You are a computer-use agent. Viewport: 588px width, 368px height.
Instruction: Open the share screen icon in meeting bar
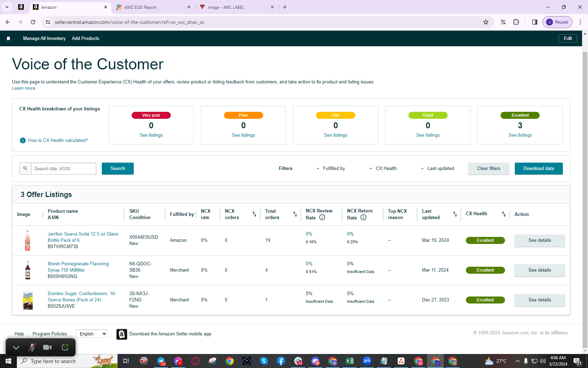(x=65, y=347)
